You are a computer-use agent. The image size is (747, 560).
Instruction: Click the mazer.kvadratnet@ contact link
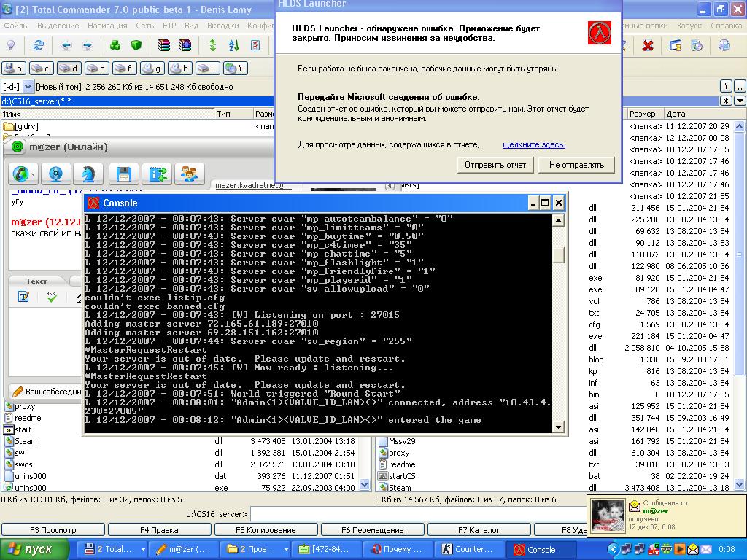click(253, 185)
